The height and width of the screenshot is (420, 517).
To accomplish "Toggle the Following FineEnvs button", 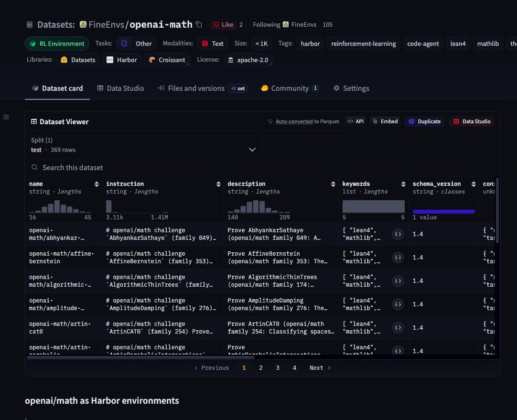I will 285,24.
